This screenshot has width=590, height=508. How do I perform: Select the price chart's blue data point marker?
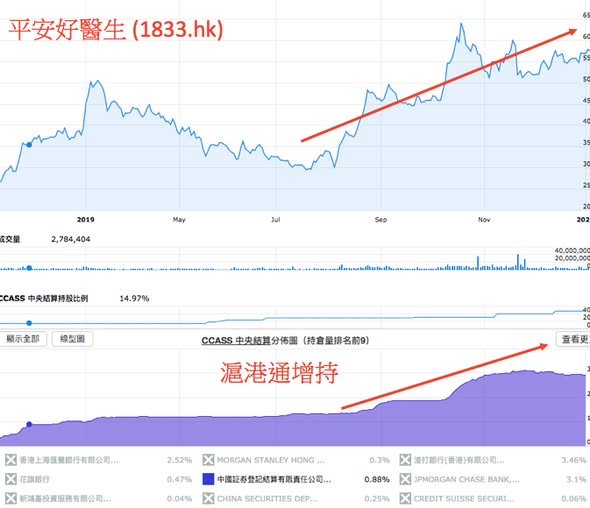[x=29, y=144]
